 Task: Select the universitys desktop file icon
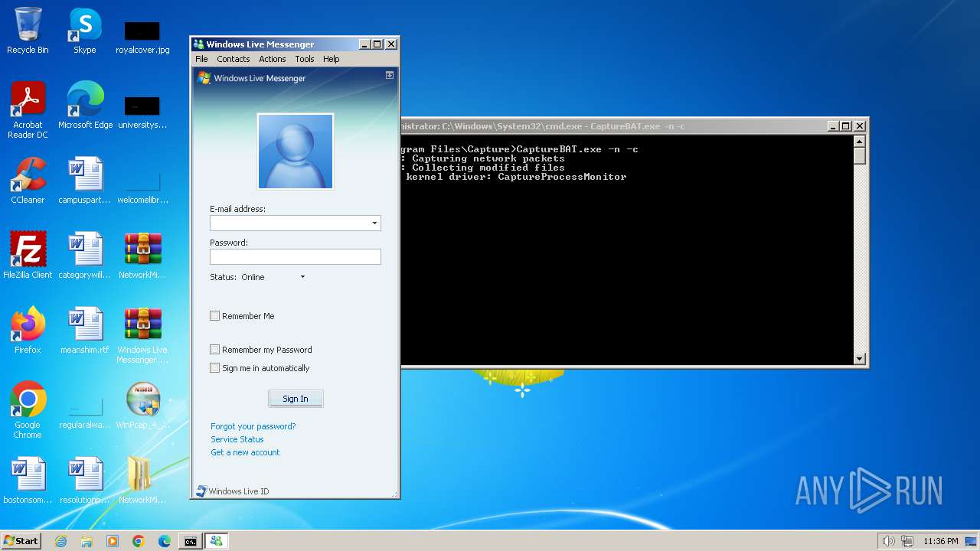(142, 112)
